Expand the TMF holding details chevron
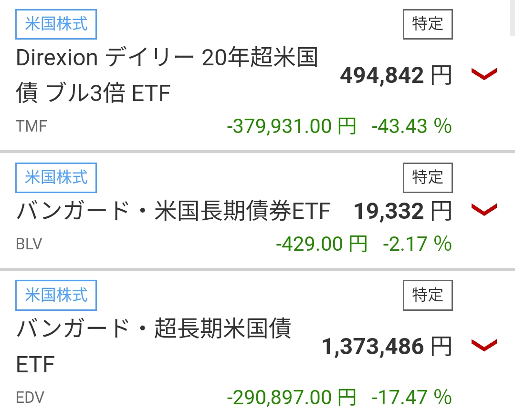515x420 pixels. [484, 74]
